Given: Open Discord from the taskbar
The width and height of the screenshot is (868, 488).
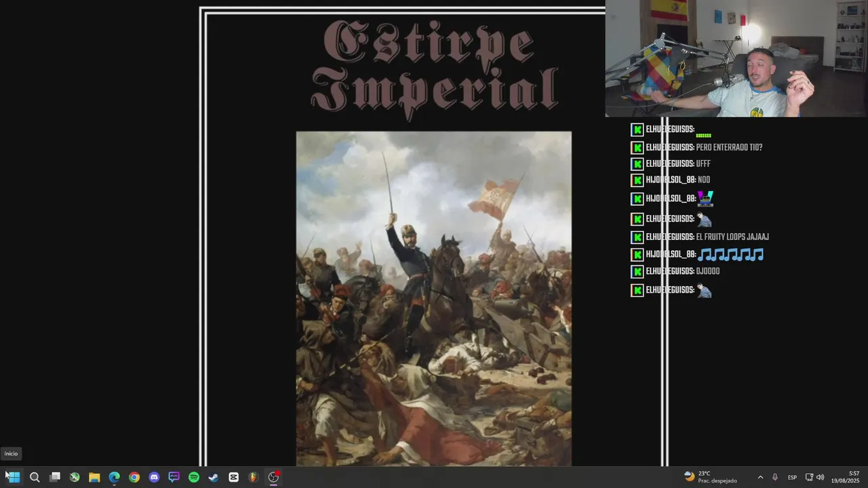Looking at the screenshot, I should pos(154,477).
